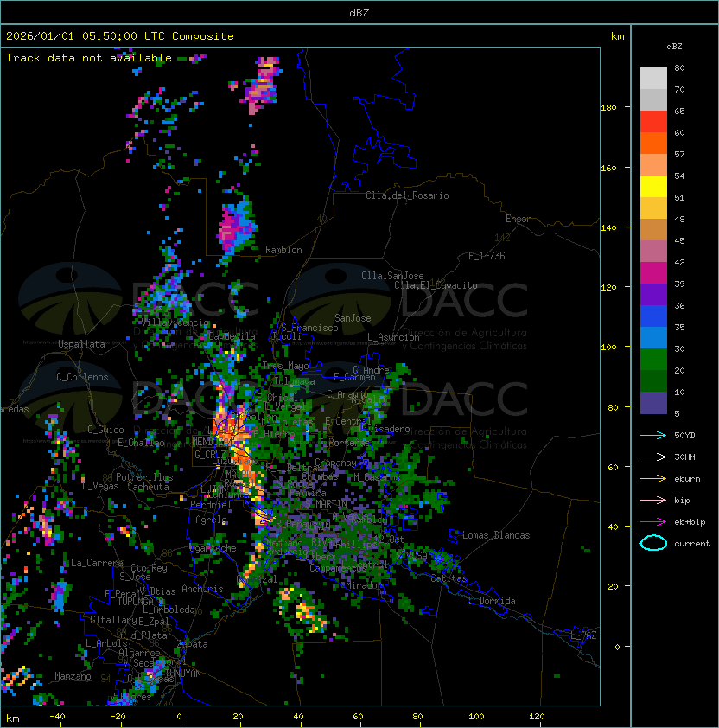Click the 'Lomas_Blancas' map label
The width and height of the screenshot is (719, 728).
tap(496, 535)
